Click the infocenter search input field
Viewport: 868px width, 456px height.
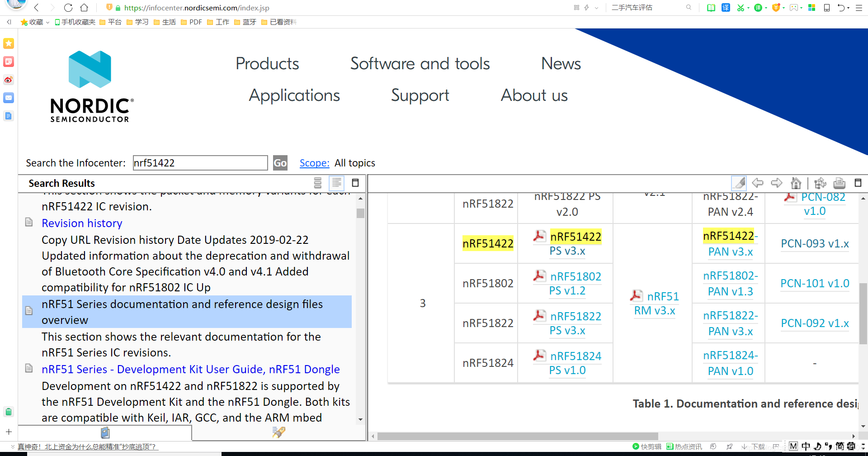click(200, 163)
